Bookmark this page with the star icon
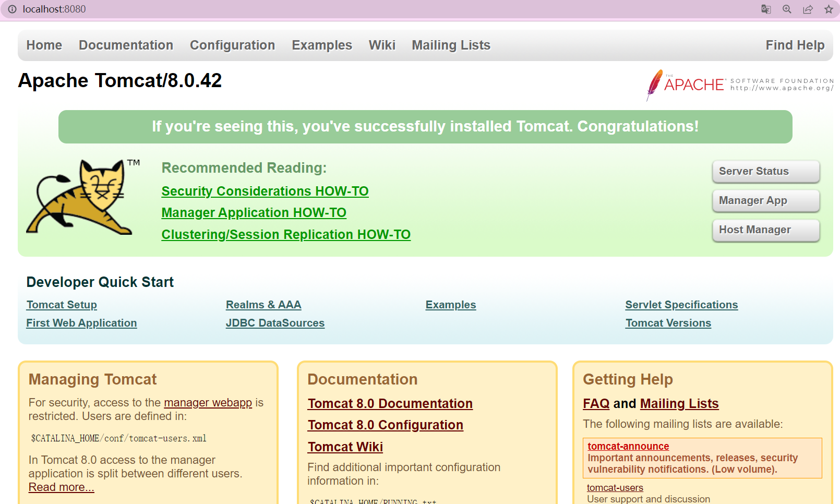The image size is (840, 504). tap(829, 9)
